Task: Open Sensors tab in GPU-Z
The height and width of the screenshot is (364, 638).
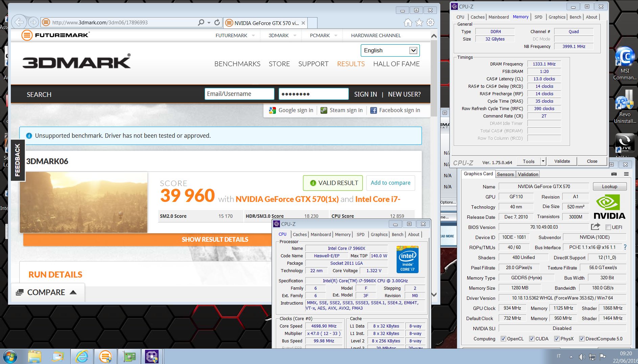Action: (x=505, y=174)
